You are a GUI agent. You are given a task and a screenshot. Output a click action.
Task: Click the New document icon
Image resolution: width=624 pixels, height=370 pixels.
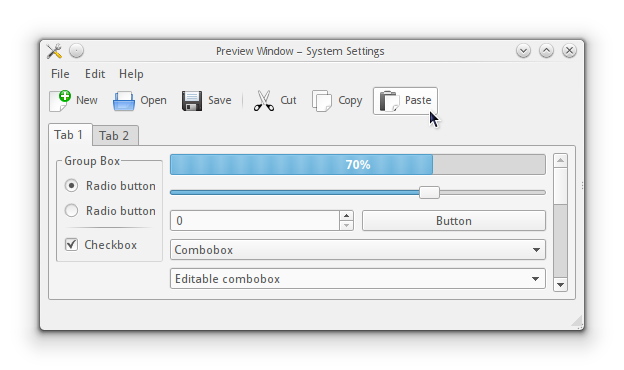click(x=60, y=101)
